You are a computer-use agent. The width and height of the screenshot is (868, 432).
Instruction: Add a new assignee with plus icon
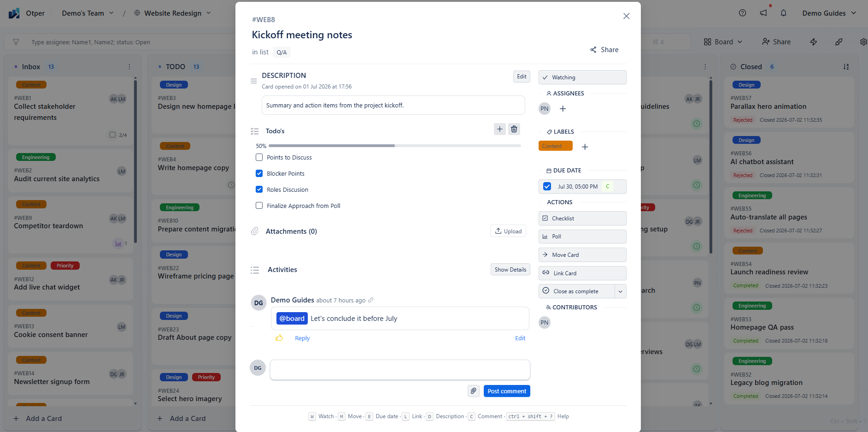[x=563, y=109]
